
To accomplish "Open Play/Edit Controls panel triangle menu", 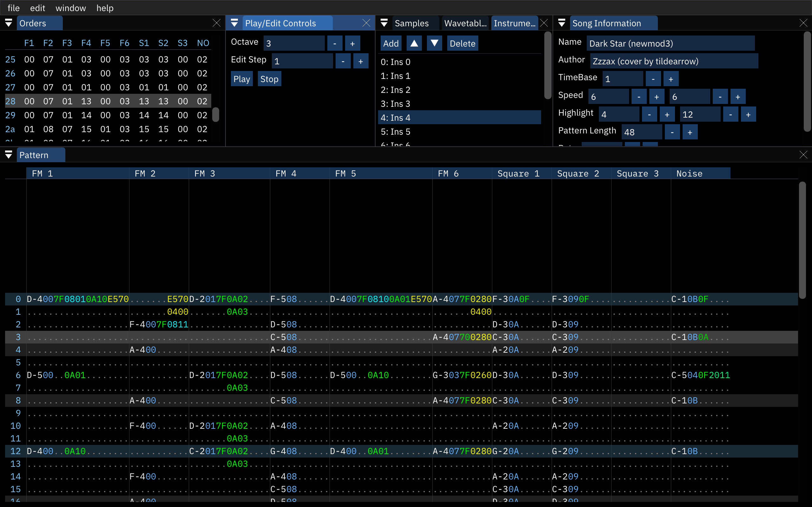I will pos(234,23).
